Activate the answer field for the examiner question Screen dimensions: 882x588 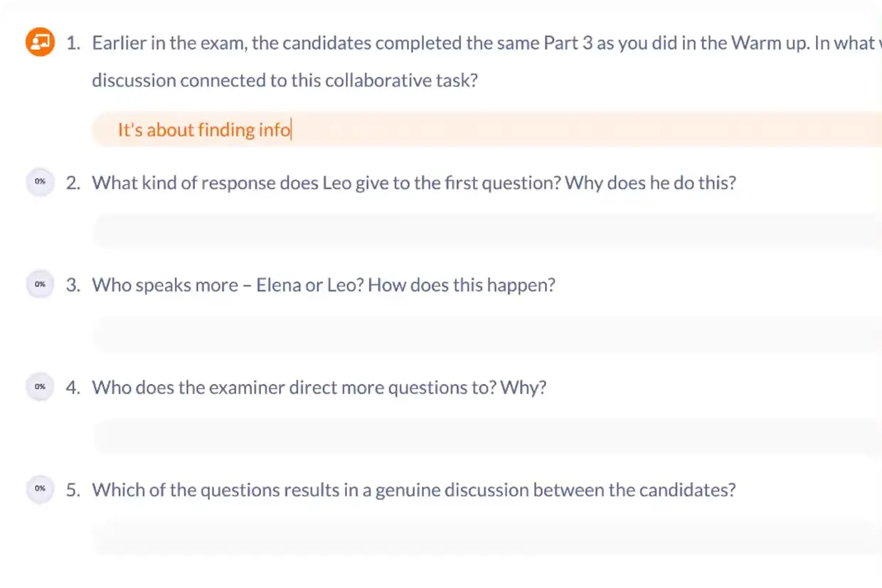487,437
